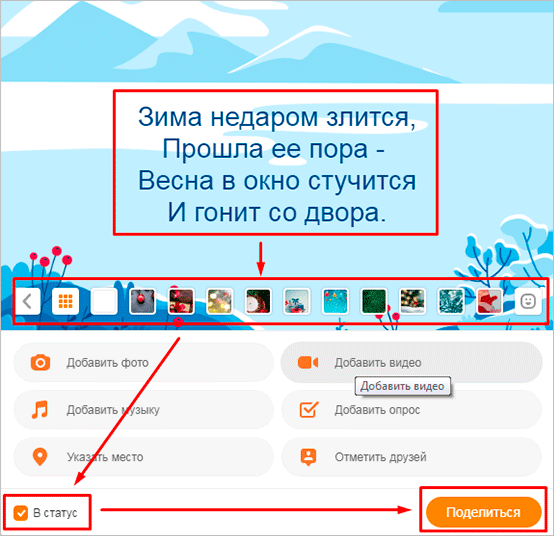
Task: Click the location pin icon
Action: tap(40, 457)
